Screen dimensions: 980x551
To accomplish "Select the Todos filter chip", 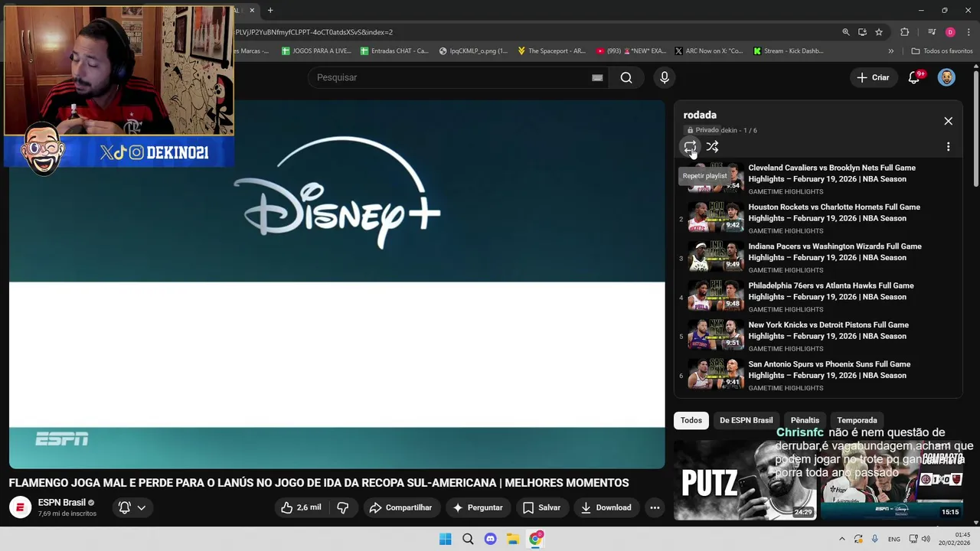I will point(691,420).
